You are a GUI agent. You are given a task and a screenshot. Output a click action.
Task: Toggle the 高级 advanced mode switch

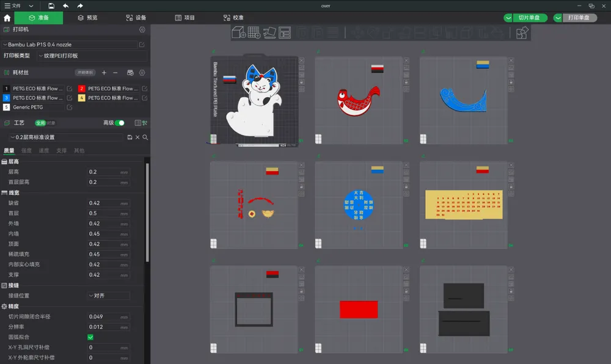click(x=120, y=123)
